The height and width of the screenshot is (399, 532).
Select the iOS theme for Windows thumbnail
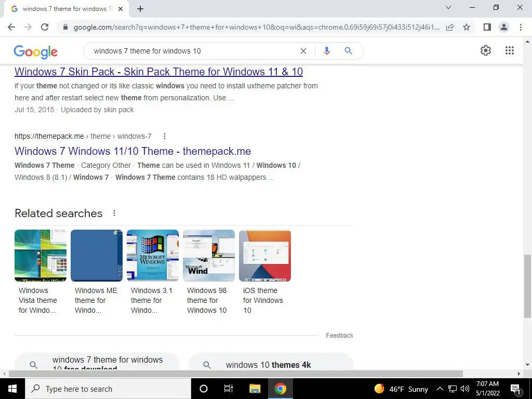point(264,256)
